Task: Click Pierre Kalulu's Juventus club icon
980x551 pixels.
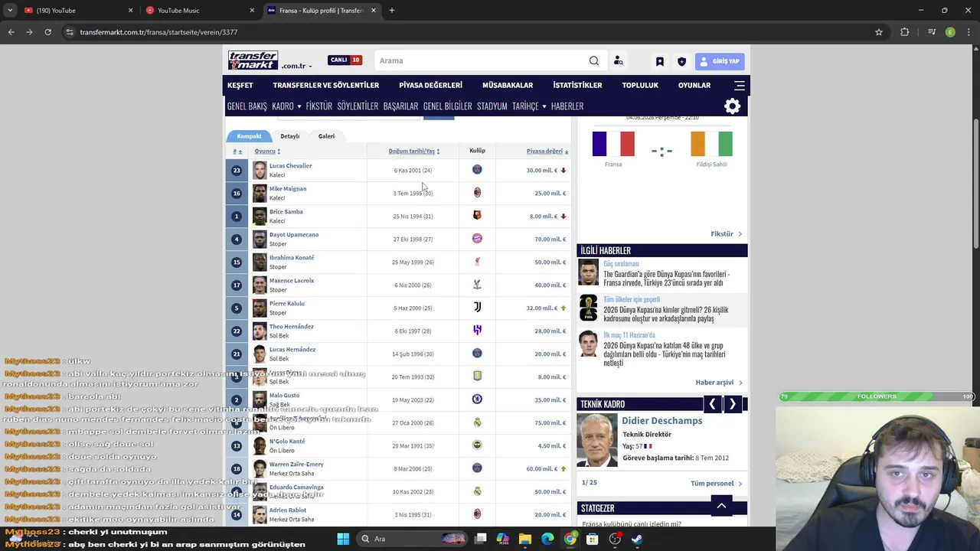Action: [477, 308]
